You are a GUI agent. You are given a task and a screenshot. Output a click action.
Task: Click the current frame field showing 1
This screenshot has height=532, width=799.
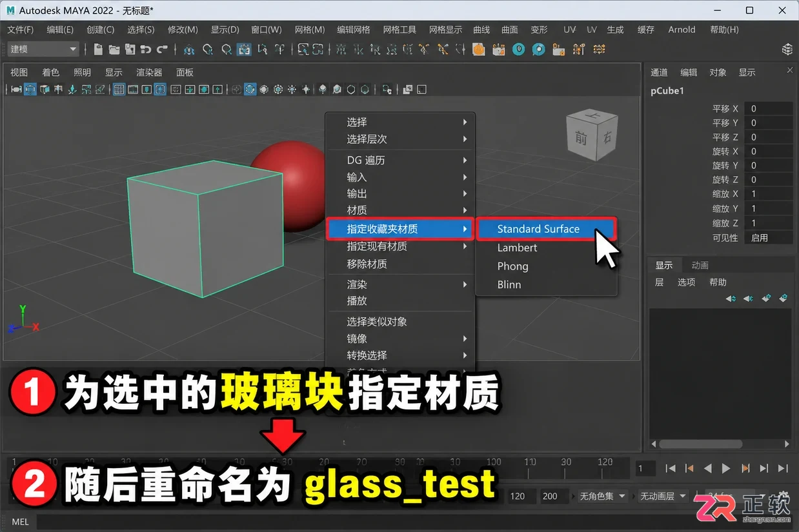point(645,469)
